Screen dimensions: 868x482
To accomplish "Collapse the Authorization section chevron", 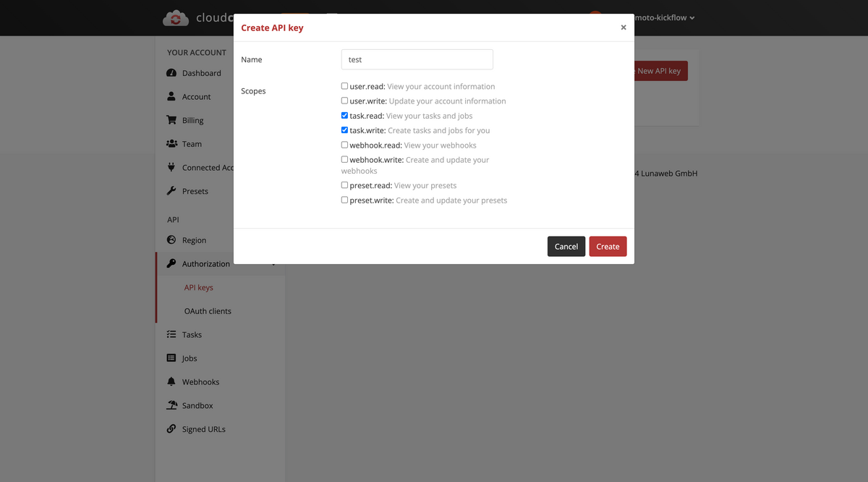I will (x=273, y=264).
